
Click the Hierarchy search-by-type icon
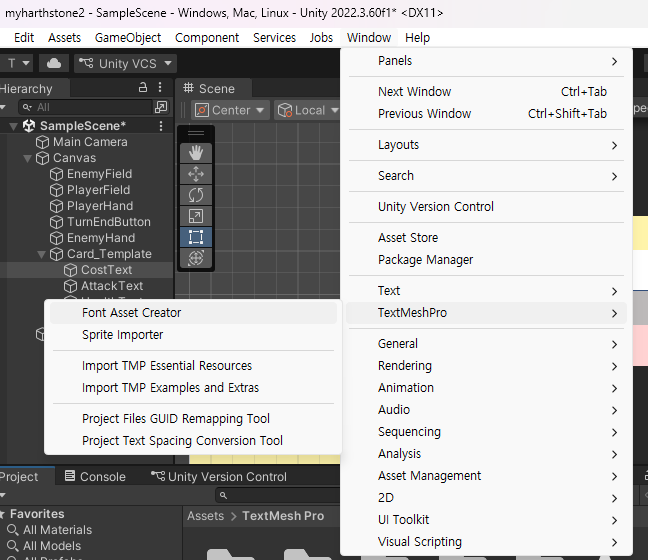tap(161, 107)
